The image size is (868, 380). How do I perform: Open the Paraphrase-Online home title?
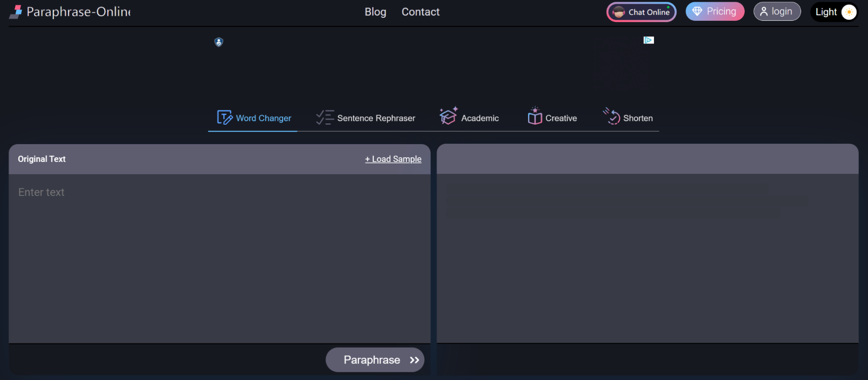pyautogui.click(x=78, y=12)
